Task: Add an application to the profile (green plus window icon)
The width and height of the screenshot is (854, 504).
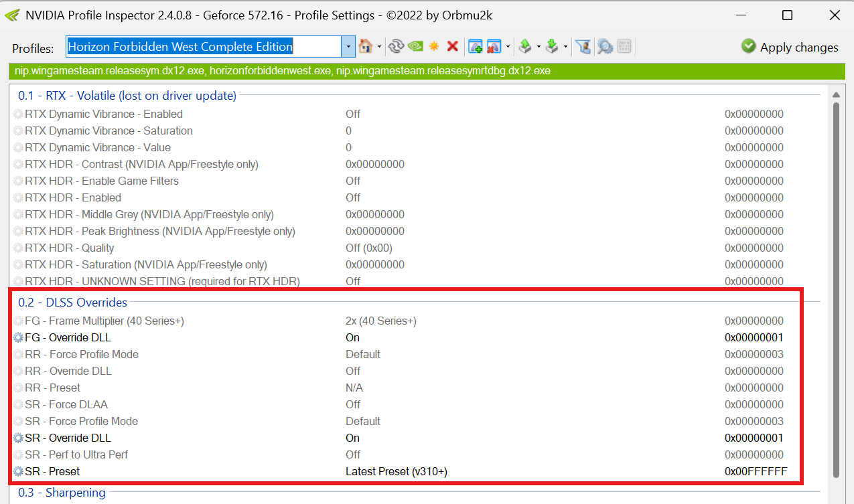Action: tap(476, 46)
